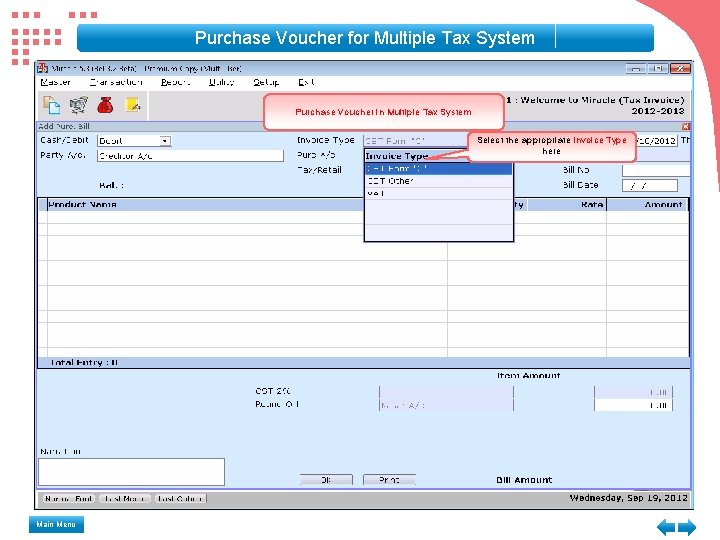Open the Master menu

[x=55, y=82]
